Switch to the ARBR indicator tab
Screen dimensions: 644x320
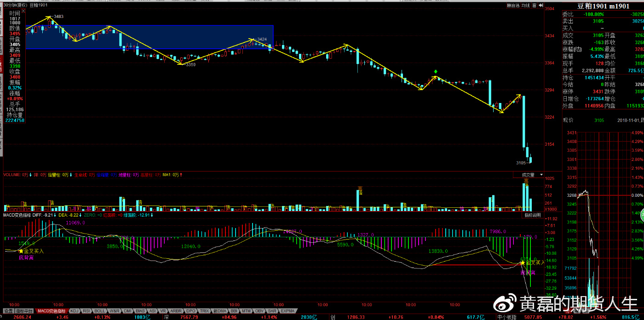coord(176,311)
